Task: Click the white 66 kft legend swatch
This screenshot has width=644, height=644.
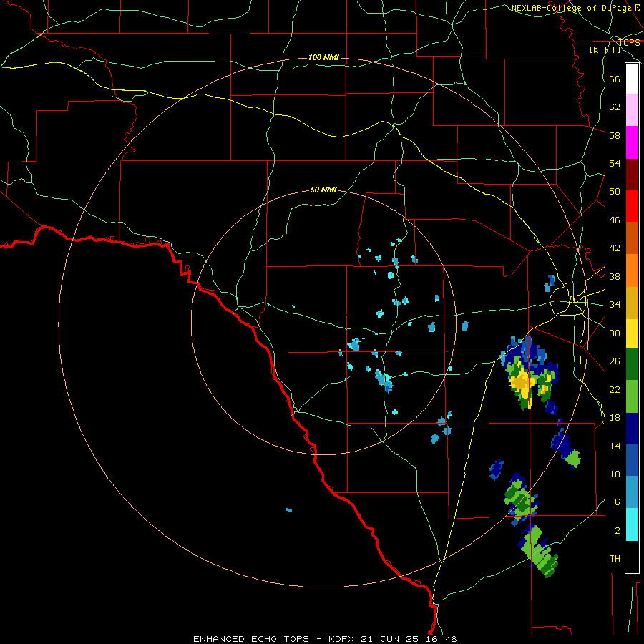Action: click(632, 79)
